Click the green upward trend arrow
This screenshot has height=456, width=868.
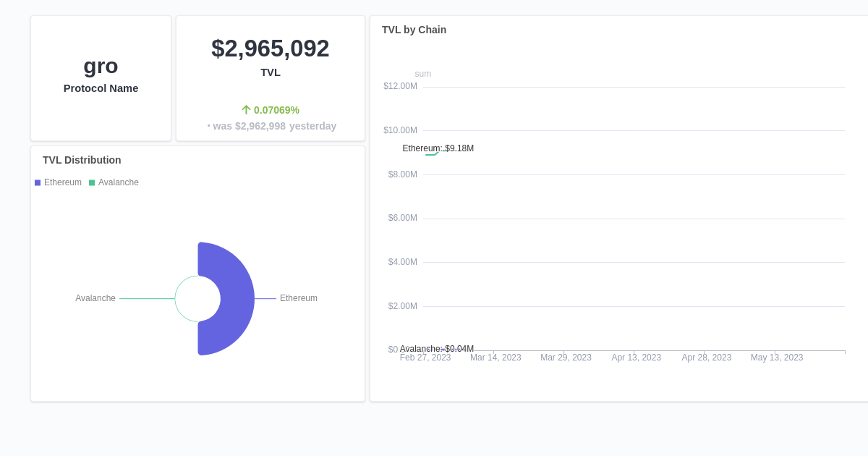point(246,109)
